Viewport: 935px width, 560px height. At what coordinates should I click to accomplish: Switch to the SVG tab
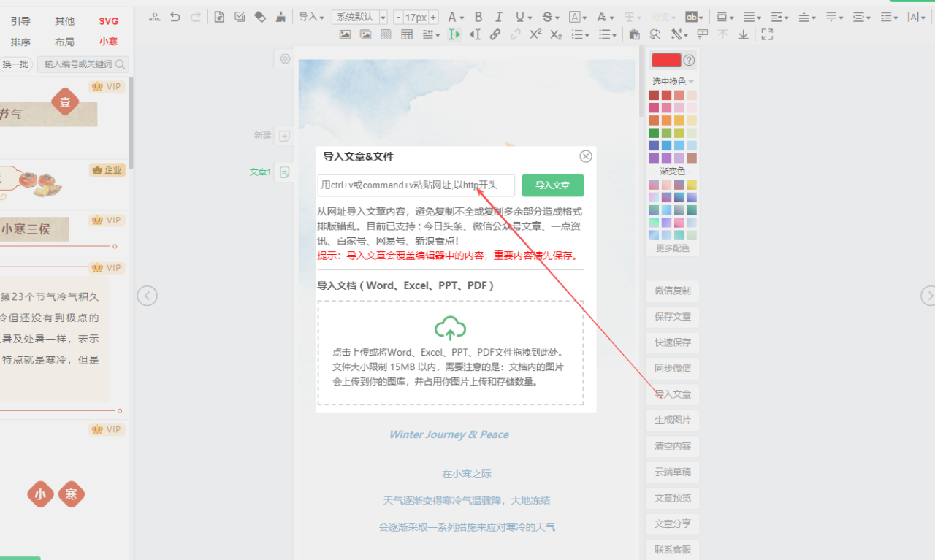[108, 21]
